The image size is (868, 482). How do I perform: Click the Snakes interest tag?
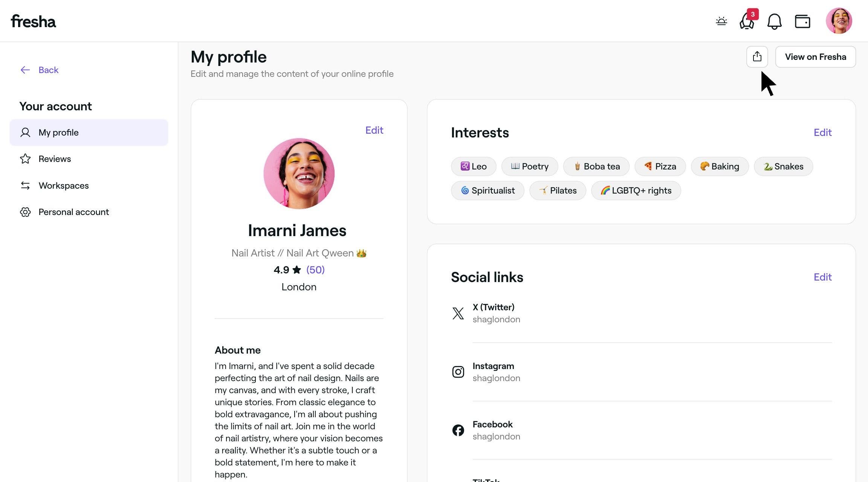(783, 166)
